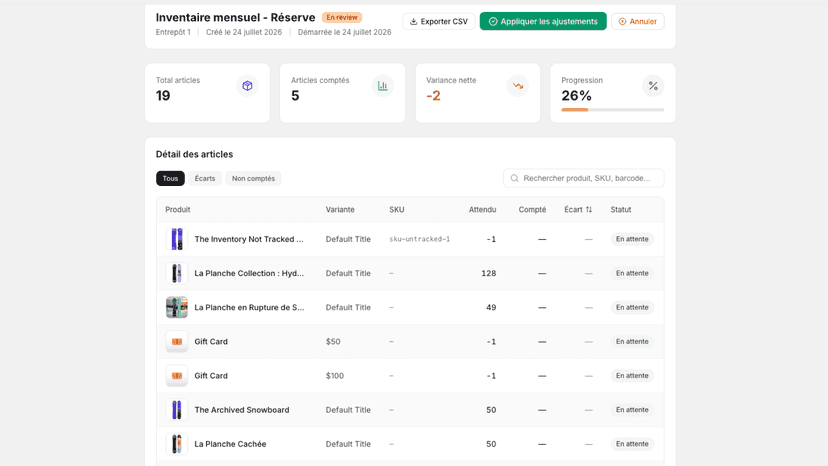Click the En review status badge
Viewport: 828px width, 466px height.
(x=342, y=17)
